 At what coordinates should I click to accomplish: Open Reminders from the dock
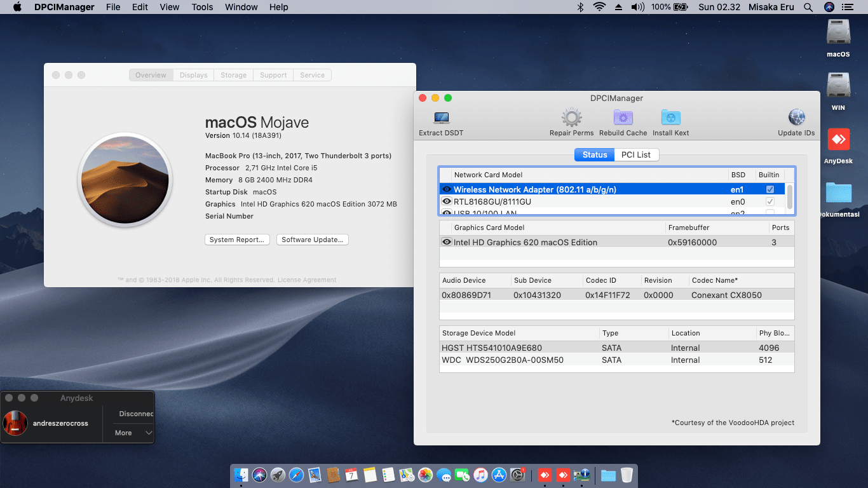[388, 475]
